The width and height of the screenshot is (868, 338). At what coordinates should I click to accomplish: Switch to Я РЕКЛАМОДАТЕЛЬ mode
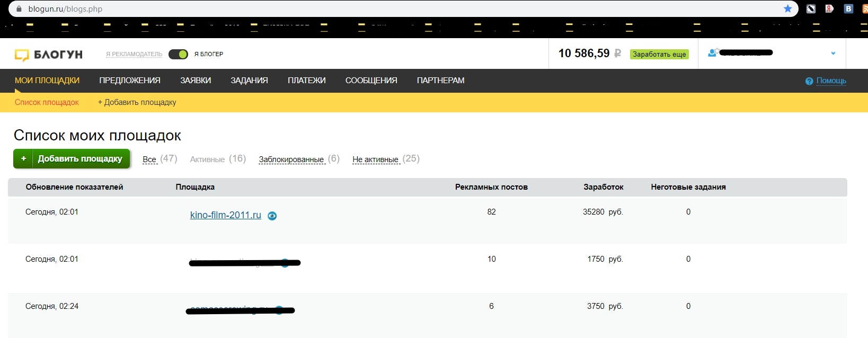[x=134, y=54]
